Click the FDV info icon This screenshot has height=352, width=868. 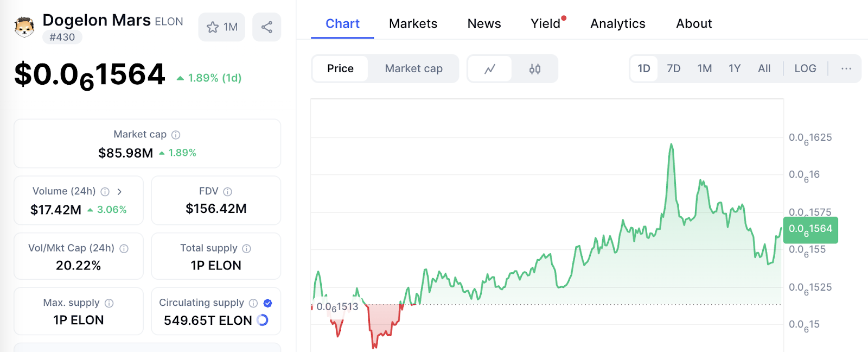coord(228,192)
